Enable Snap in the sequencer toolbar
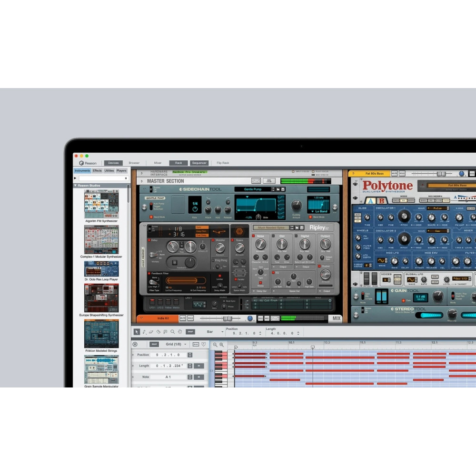Screen dimensions: 476x476 coord(190,332)
